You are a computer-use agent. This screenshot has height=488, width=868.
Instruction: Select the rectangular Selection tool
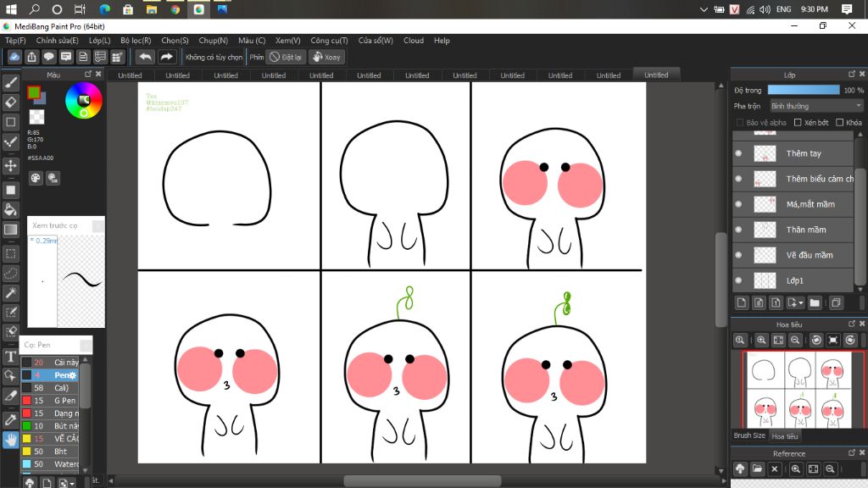[10, 254]
